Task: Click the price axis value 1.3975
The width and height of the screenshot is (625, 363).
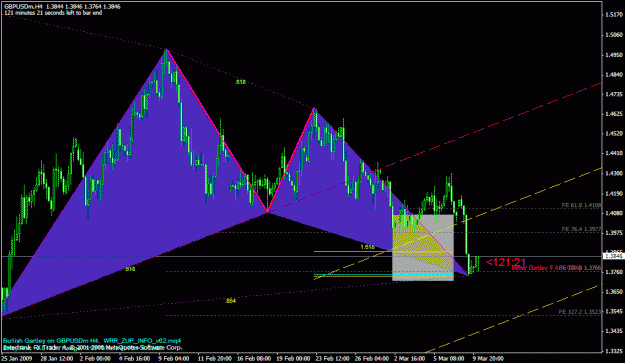Action: [614, 233]
